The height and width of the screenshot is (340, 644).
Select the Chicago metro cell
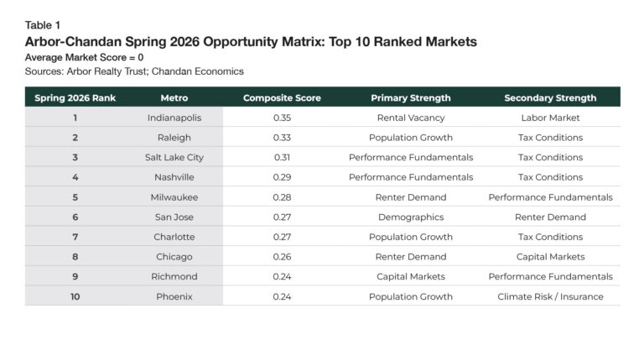(174, 257)
